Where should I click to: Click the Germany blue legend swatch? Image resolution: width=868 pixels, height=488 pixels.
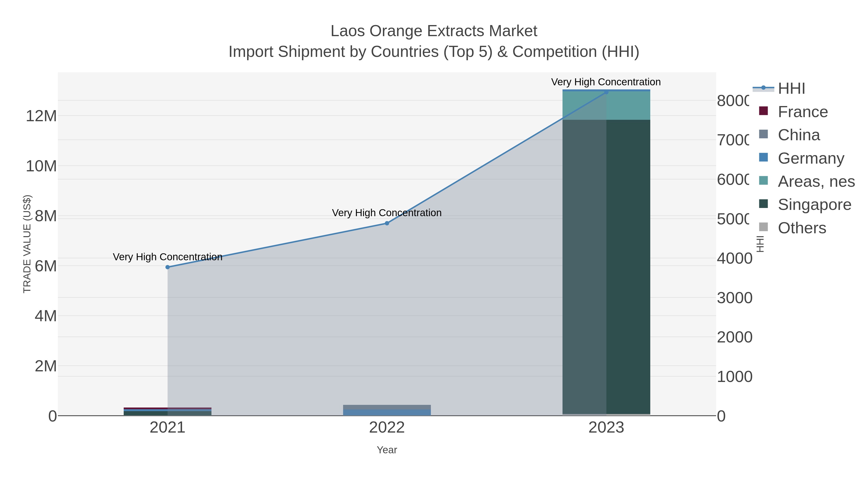point(764,157)
